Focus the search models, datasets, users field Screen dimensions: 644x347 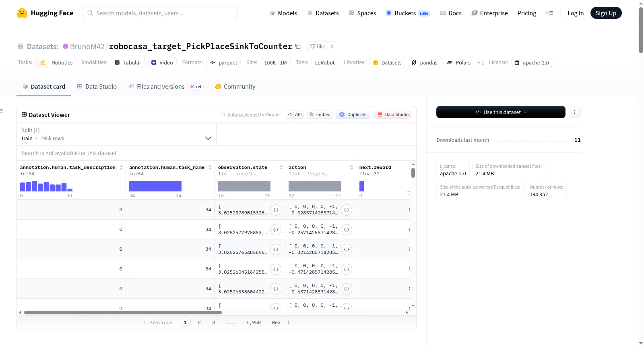(160, 13)
